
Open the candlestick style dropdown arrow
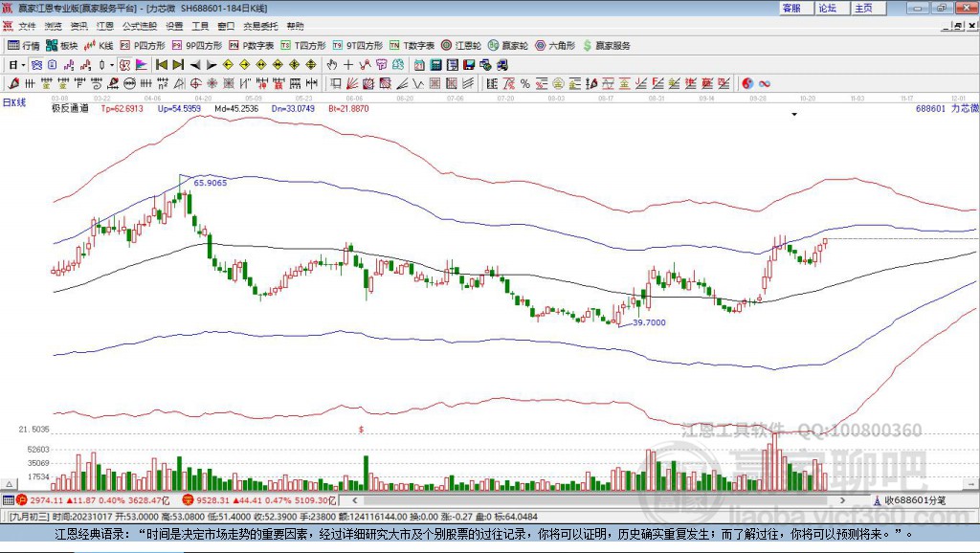[x=112, y=65]
